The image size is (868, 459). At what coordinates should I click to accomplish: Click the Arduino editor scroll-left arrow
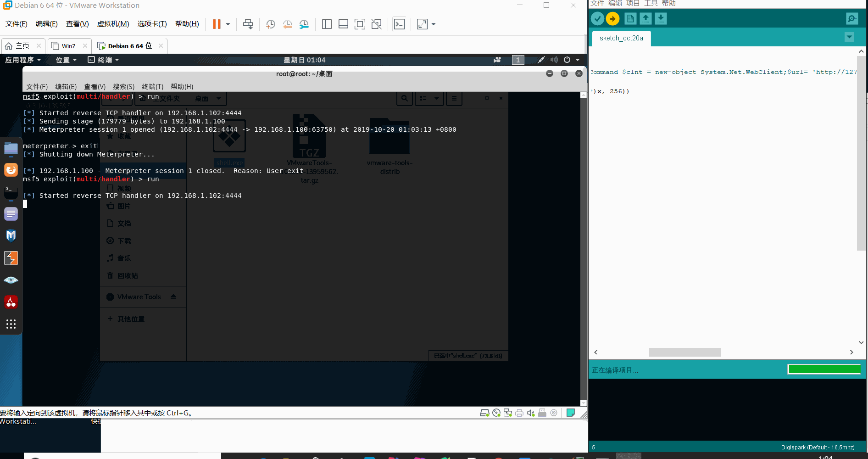click(x=596, y=352)
